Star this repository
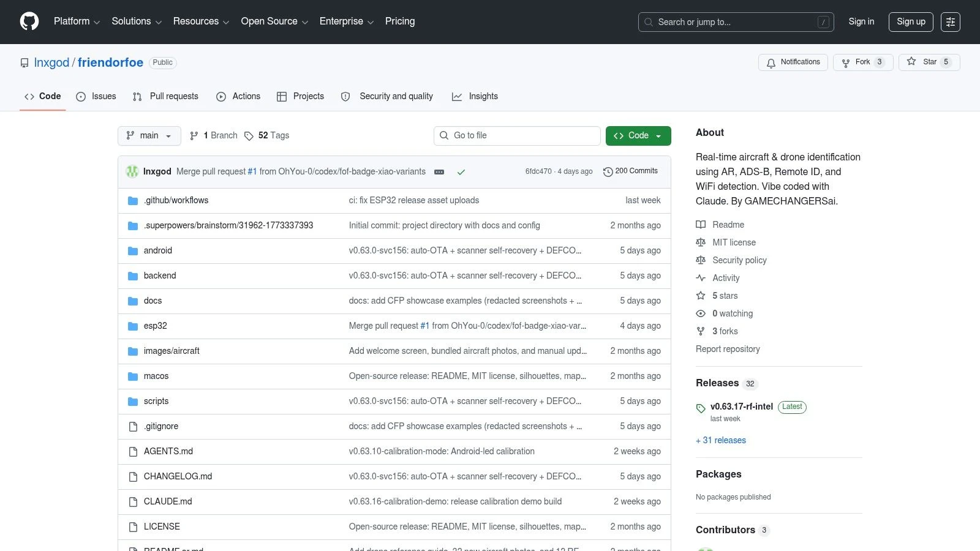The width and height of the screenshot is (980, 551). click(x=929, y=62)
